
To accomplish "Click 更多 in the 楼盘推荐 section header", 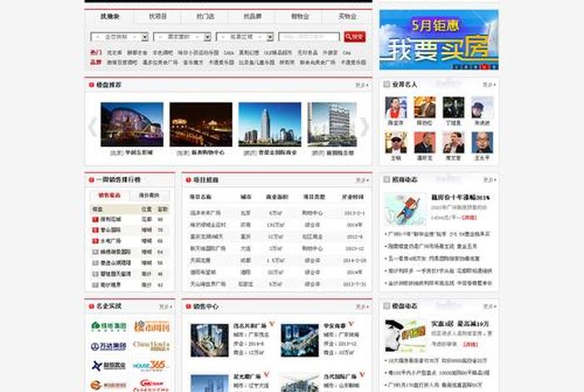I will point(361,85).
